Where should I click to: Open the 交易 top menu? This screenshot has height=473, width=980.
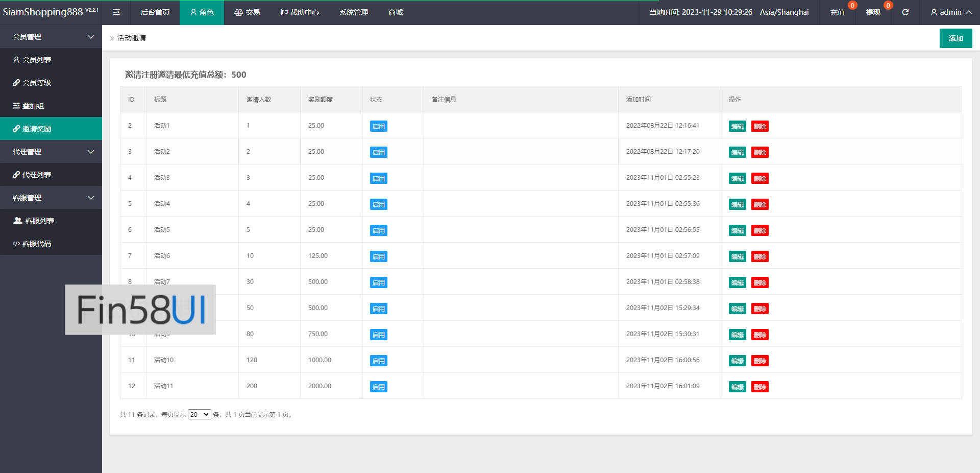247,12
